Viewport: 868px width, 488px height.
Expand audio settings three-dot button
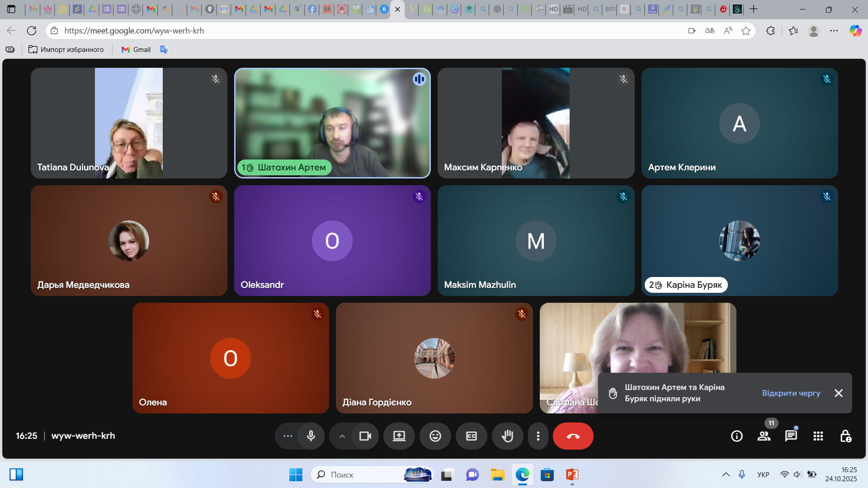point(288,436)
